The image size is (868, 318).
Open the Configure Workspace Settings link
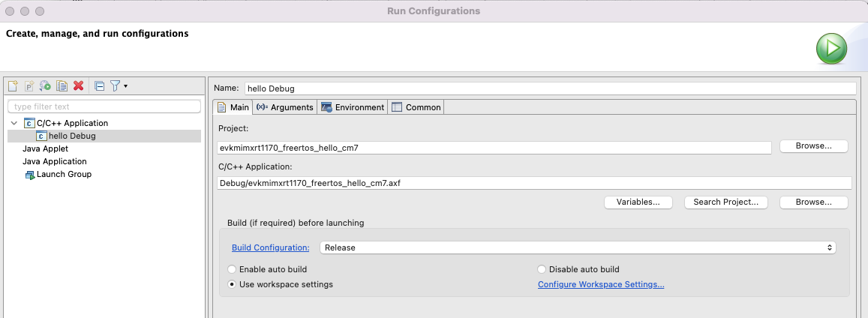pyautogui.click(x=601, y=284)
